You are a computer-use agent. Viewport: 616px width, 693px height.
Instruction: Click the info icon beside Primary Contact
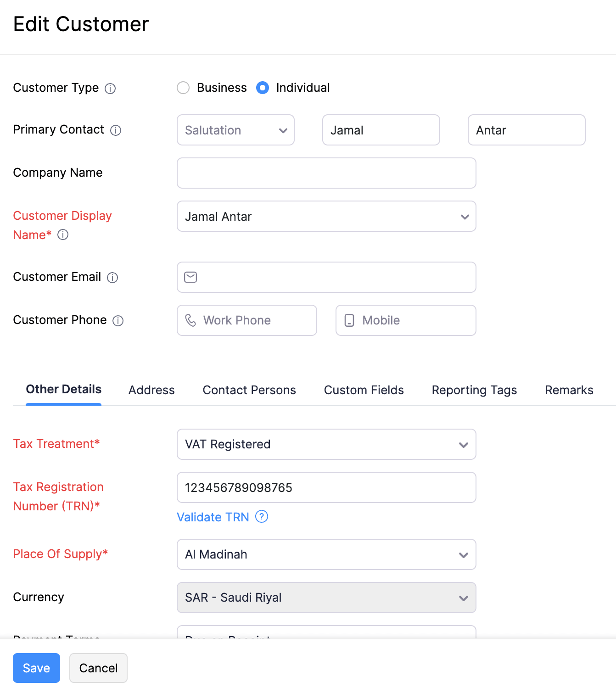[116, 130]
